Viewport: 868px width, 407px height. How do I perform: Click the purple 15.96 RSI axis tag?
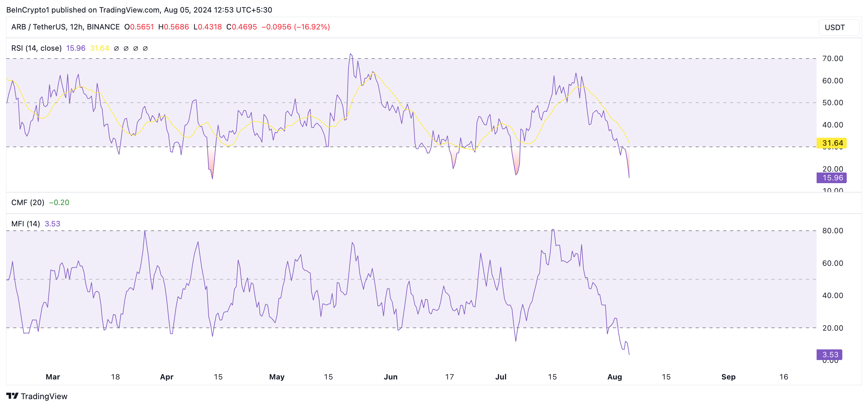point(831,178)
